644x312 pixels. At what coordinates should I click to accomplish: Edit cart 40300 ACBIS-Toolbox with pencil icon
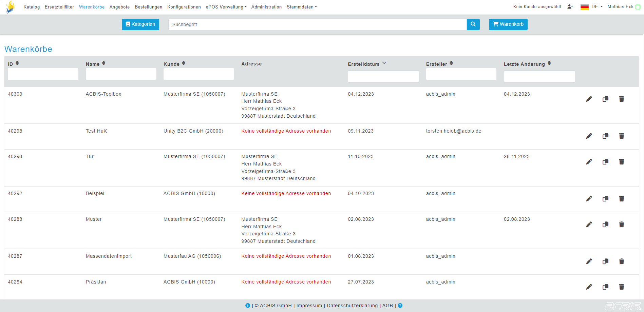(589, 99)
